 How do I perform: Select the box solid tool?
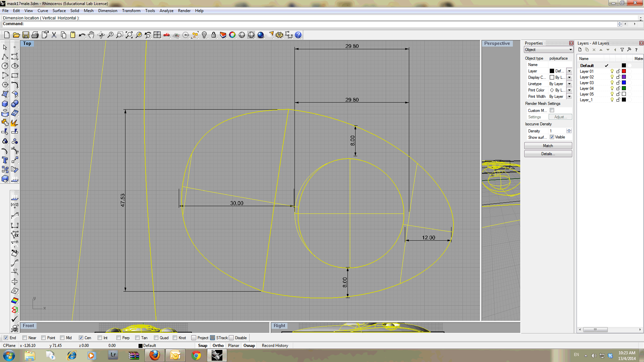point(5,104)
